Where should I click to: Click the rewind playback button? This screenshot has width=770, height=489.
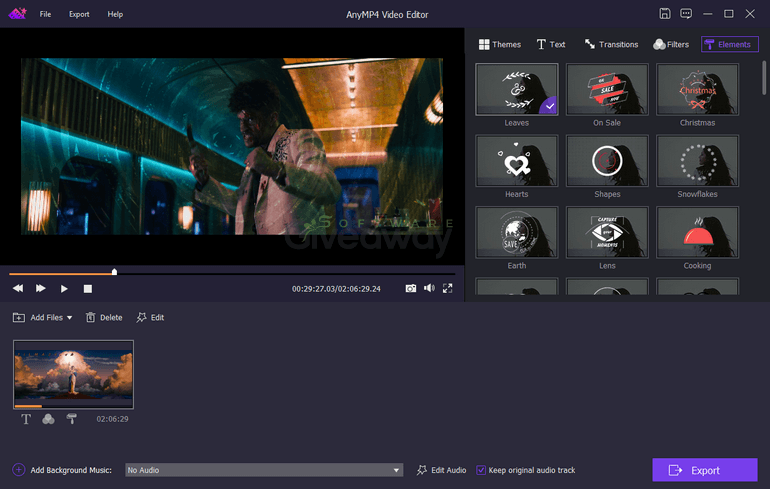click(x=18, y=288)
